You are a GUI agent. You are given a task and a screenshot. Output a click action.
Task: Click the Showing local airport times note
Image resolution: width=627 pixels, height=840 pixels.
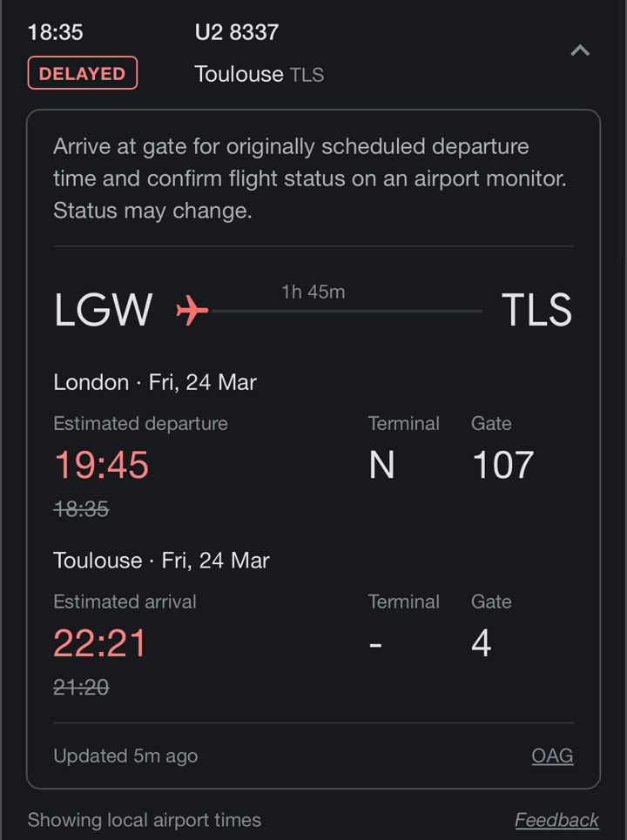click(x=145, y=820)
